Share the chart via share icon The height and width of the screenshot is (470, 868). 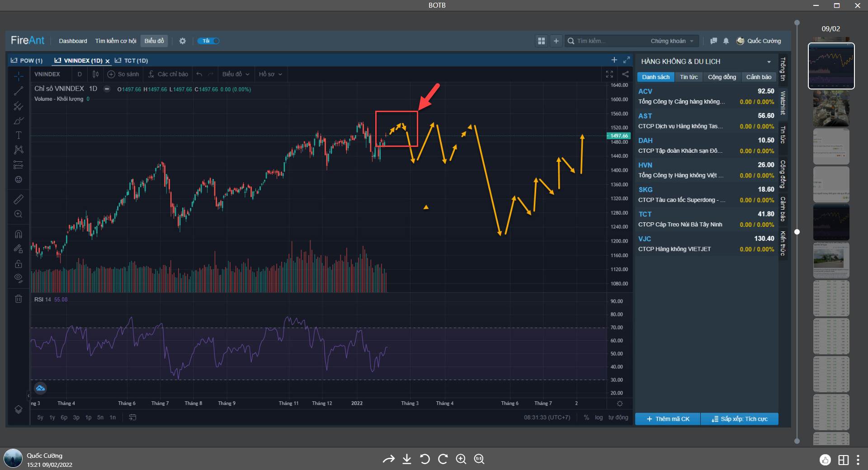click(625, 74)
